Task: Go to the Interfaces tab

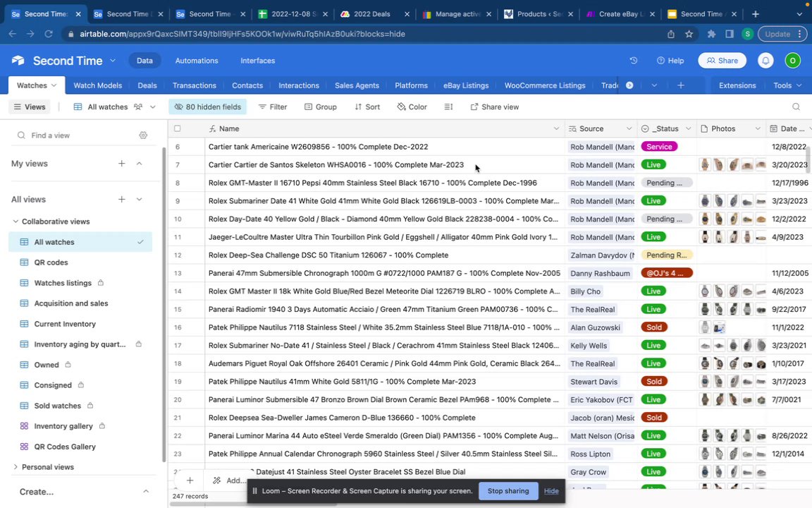Action: (x=257, y=61)
